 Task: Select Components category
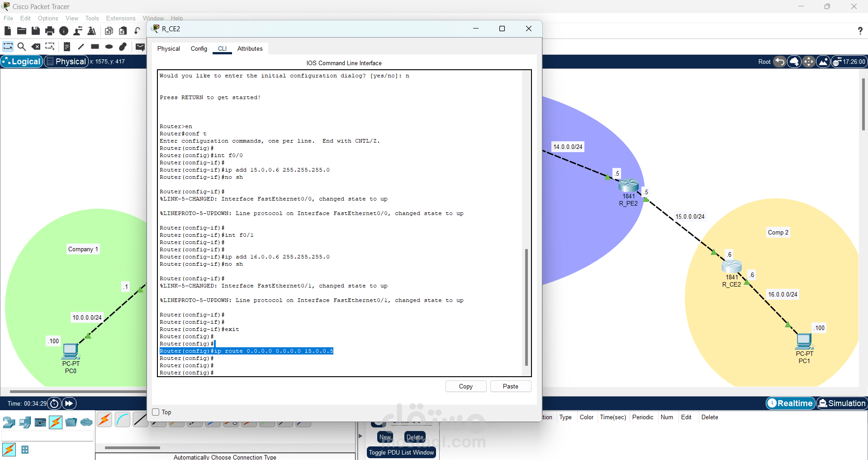[x=40, y=422]
